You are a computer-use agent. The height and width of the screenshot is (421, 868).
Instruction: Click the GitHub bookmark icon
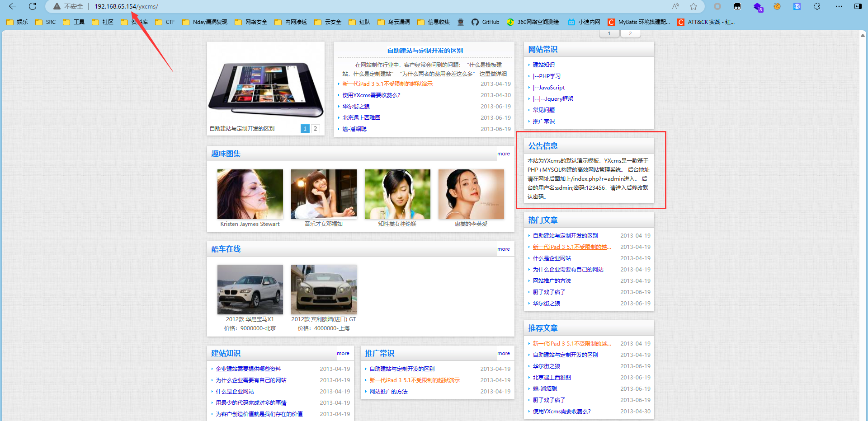475,22
